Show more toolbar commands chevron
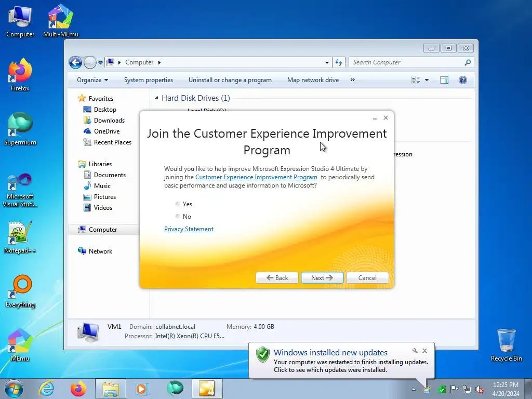532x399 pixels. click(353, 79)
